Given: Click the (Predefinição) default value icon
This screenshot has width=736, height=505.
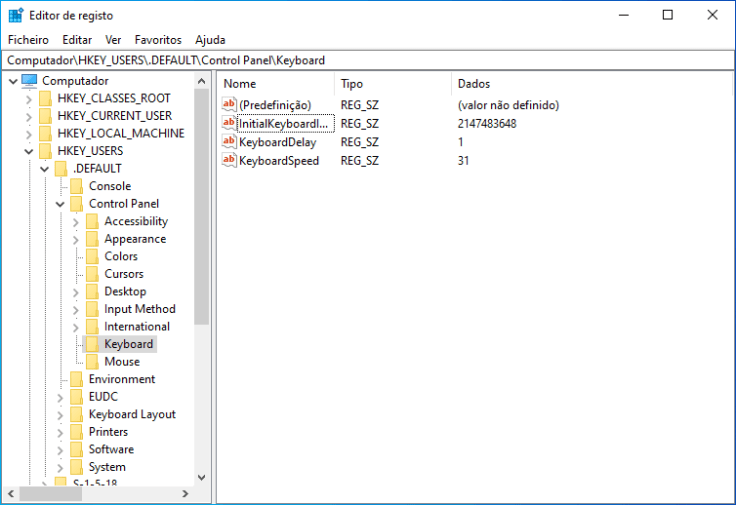Looking at the screenshot, I should [229, 105].
